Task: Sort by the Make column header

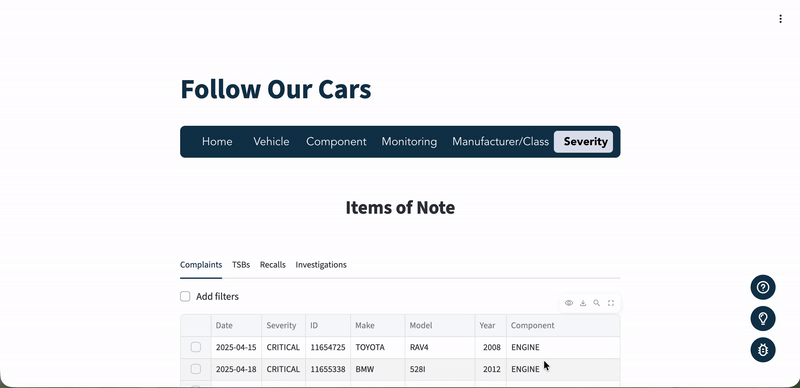Action: point(378,325)
